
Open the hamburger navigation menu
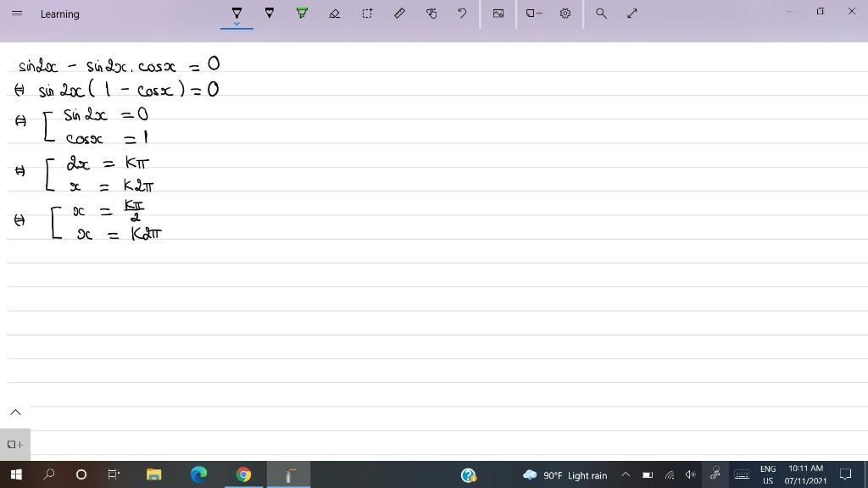click(x=17, y=14)
